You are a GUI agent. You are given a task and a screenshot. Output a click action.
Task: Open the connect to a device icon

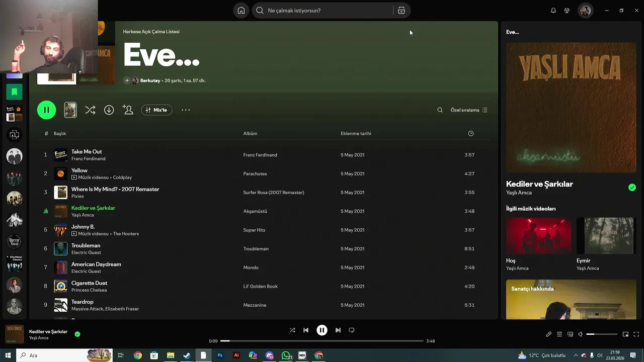(x=570, y=334)
